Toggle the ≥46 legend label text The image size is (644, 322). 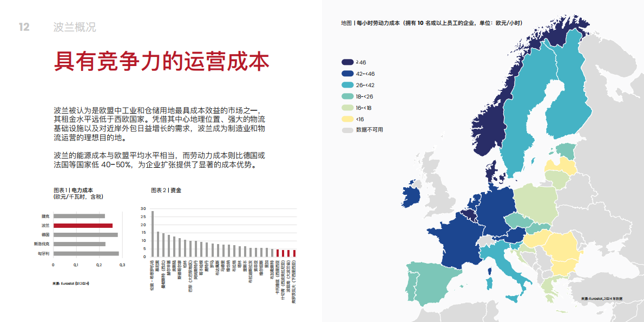(360, 61)
